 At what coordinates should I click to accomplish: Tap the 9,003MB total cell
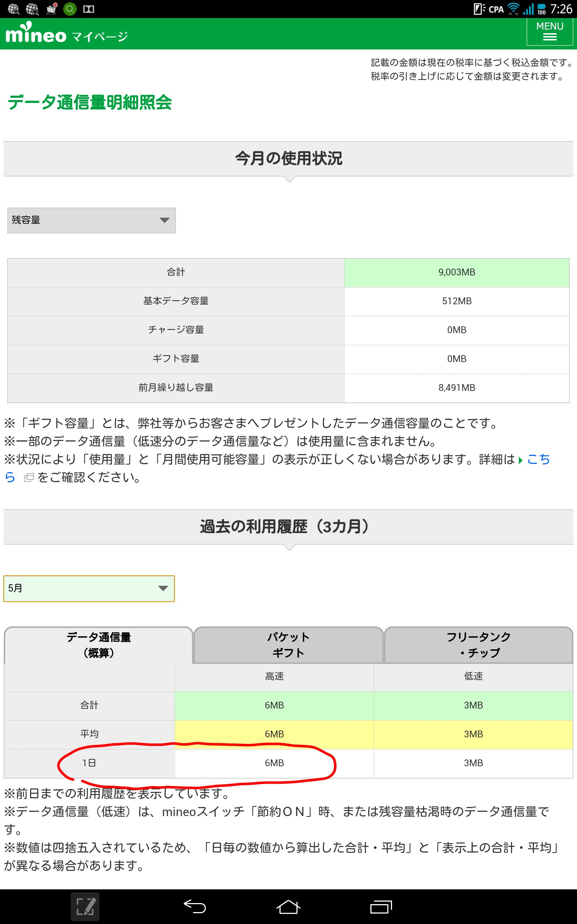coord(457,272)
